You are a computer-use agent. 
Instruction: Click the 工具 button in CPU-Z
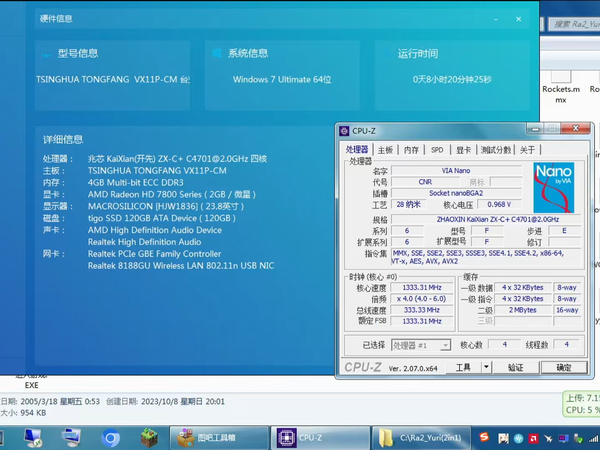pyautogui.click(x=463, y=368)
